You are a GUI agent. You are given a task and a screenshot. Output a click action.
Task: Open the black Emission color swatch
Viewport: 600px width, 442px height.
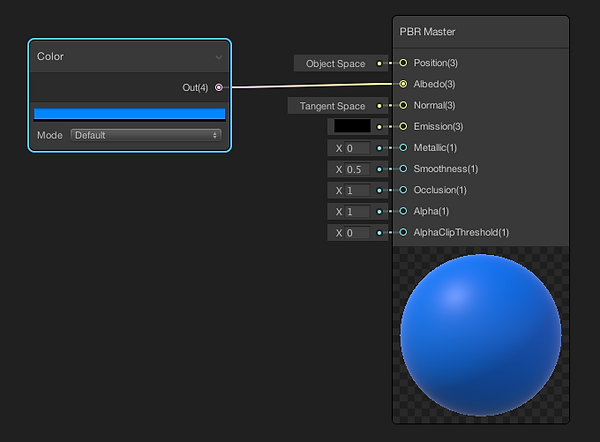click(352, 126)
